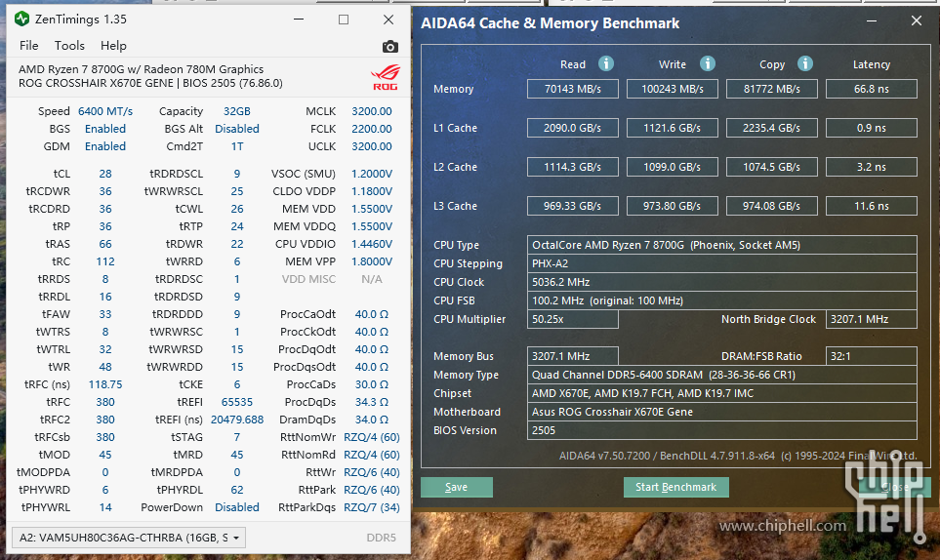Click the tCL value 28

coord(105,174)
